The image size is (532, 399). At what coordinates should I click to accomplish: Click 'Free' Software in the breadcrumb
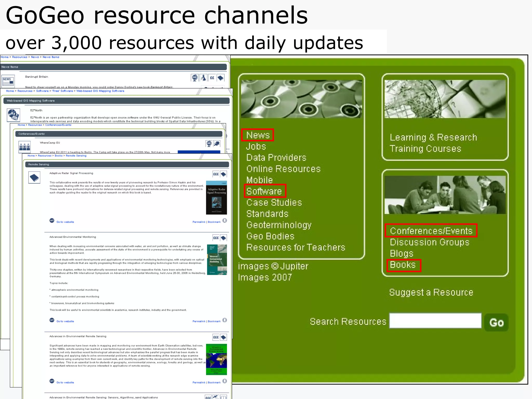63,91
